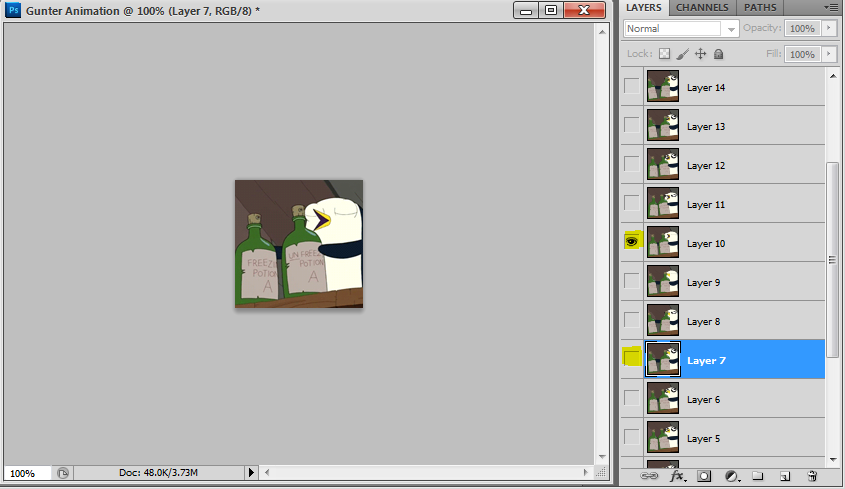Open the document info status bar arrow
The width and height of the screenshot is (845, 489).
pos(251,473)
